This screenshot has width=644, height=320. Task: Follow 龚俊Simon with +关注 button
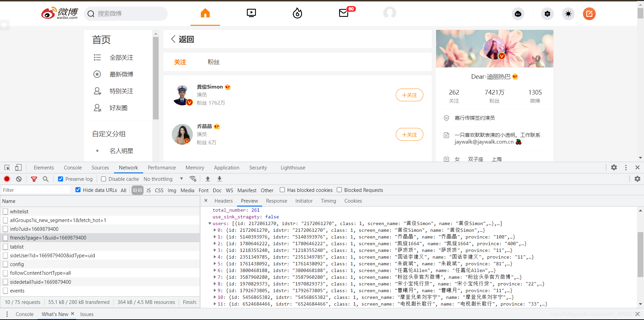(409, 95)
